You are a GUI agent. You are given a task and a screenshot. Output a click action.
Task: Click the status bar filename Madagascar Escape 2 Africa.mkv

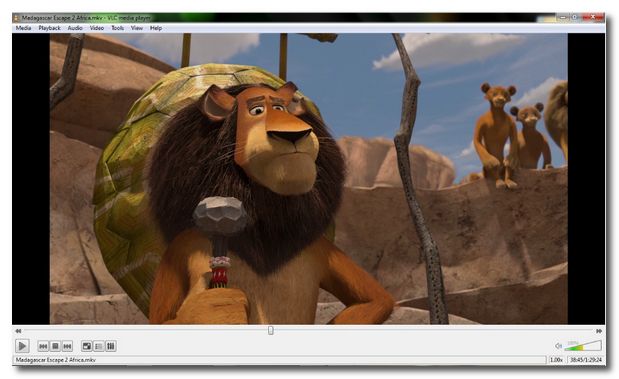[x=56, y=360]
